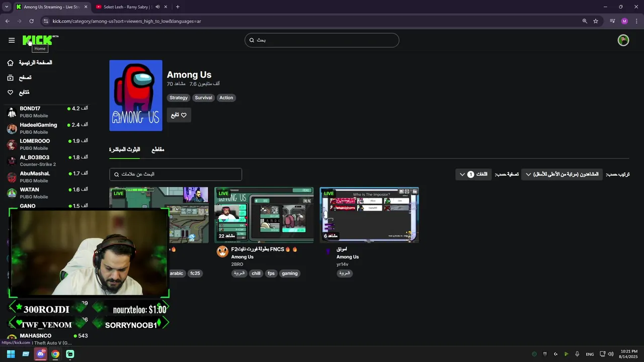Click the main search field at the top
Viewport: 644px width, 362px height.
pyautogui.click(x=322, y=40)
